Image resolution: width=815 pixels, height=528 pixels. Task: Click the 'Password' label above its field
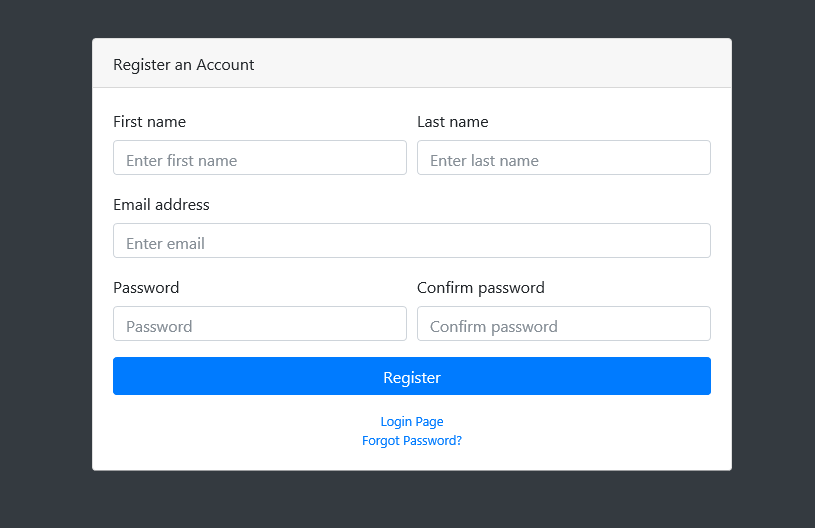146,288
